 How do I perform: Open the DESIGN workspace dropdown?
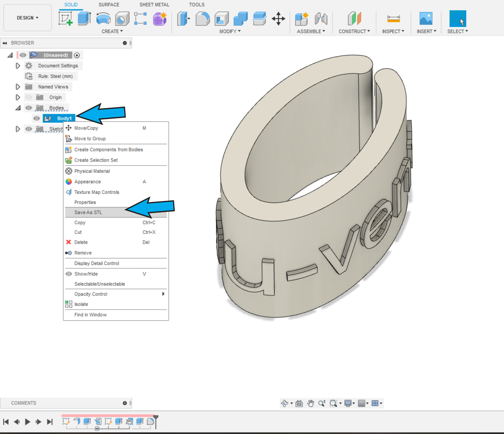27,18
